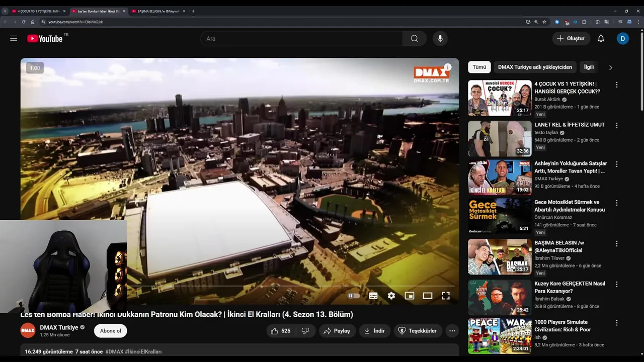The width and height of the screenshot is (644, 362).
Task: Click the Teşekkürler thanks button
Action: click(418, 331)
